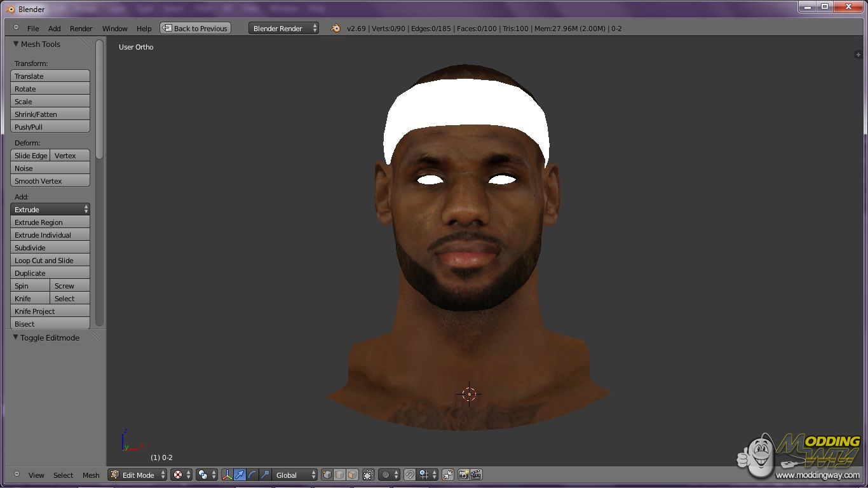Open the Mesh menu in viewport header
868x488 pixels.
tap(91, 475)
